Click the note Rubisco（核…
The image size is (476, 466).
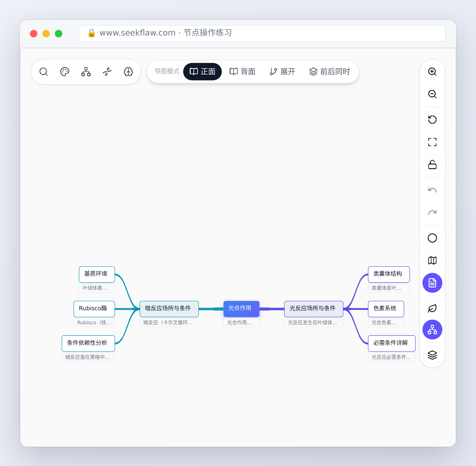tap(94, 322)
